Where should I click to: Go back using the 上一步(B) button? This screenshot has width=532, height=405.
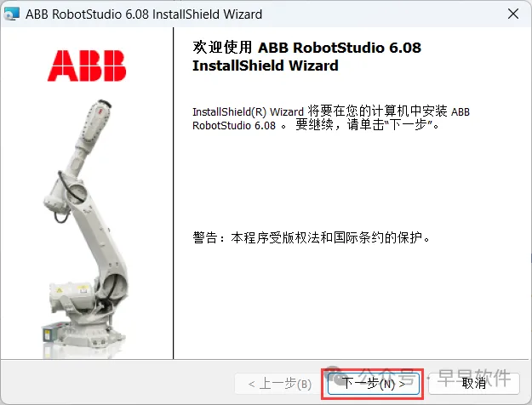278,384
